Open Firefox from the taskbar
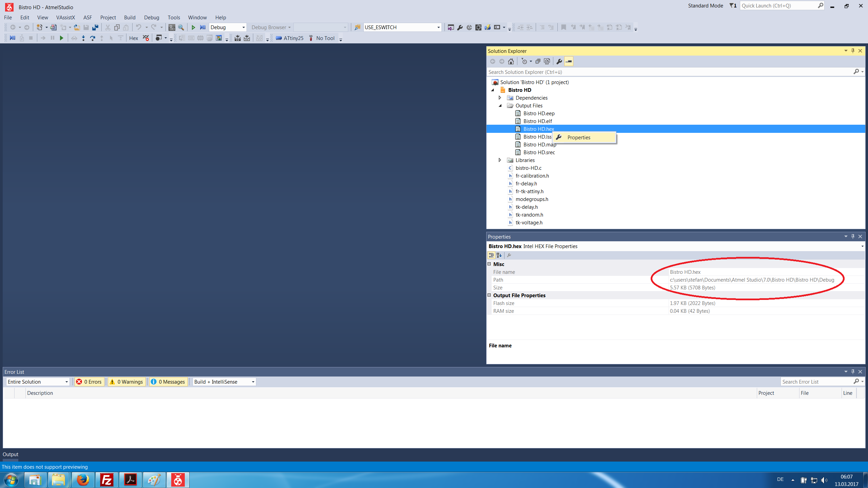The height and width of the screenshot is (488, 868). point(83,480)
